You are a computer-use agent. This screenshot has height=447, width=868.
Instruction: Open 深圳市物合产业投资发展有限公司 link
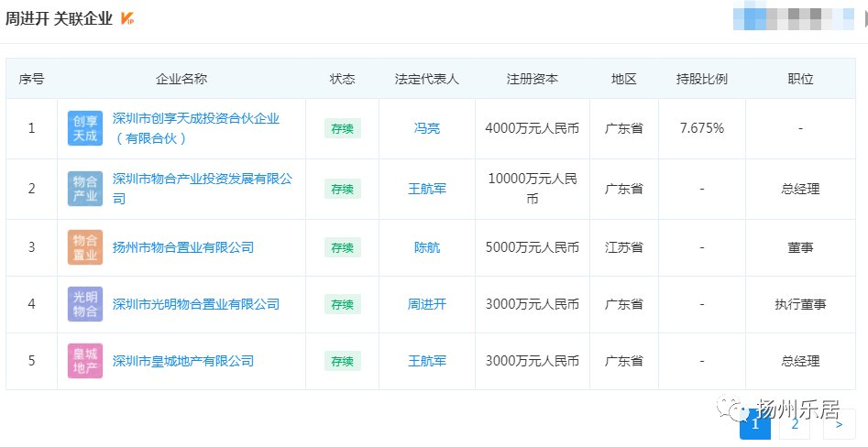202,189
